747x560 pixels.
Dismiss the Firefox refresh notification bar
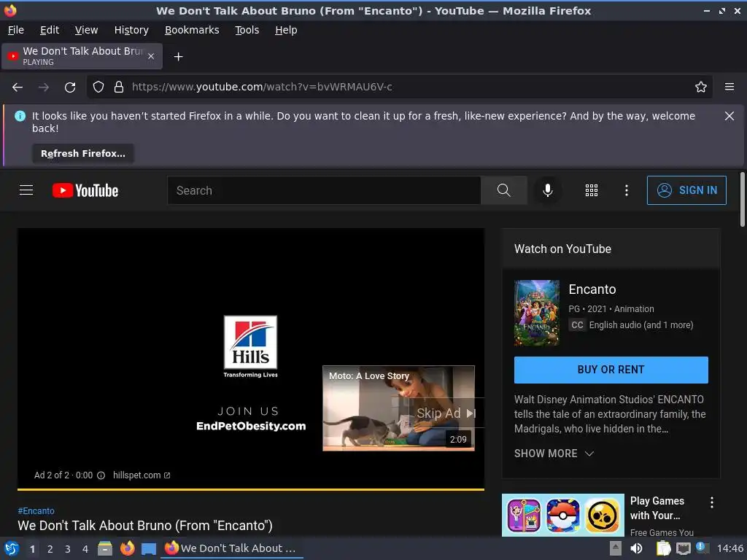click(729, 116)
